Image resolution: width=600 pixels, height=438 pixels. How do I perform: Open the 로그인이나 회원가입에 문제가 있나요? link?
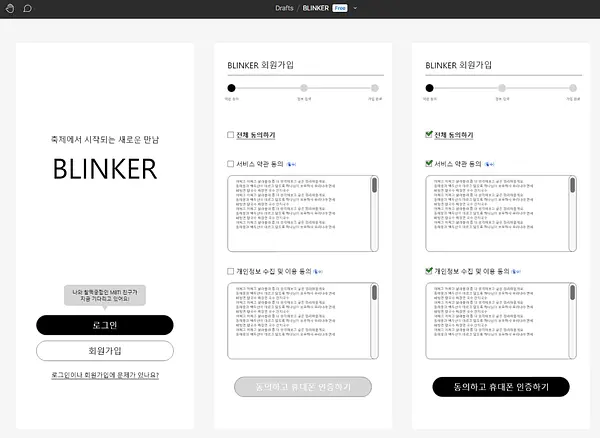coord(105,375)
